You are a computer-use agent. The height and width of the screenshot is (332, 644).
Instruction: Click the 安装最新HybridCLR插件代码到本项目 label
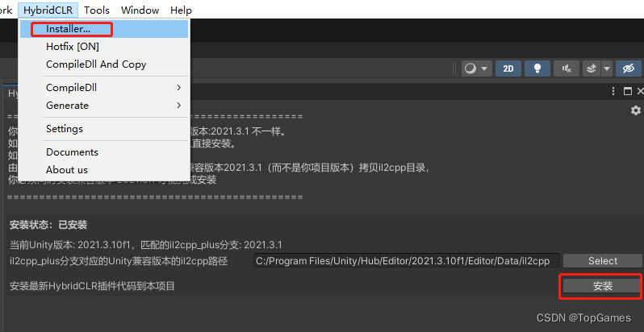[x=92, y=286]
